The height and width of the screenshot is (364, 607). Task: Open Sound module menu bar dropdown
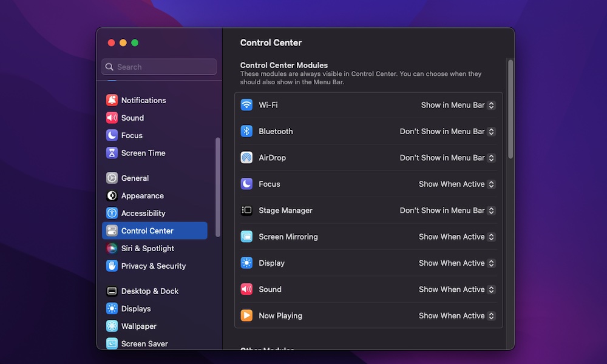(x=457, y=289)
